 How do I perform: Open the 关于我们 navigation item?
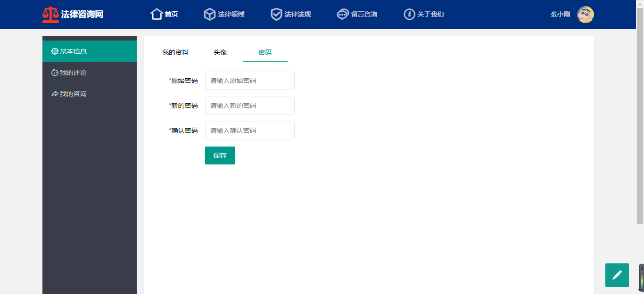point(424,14)
